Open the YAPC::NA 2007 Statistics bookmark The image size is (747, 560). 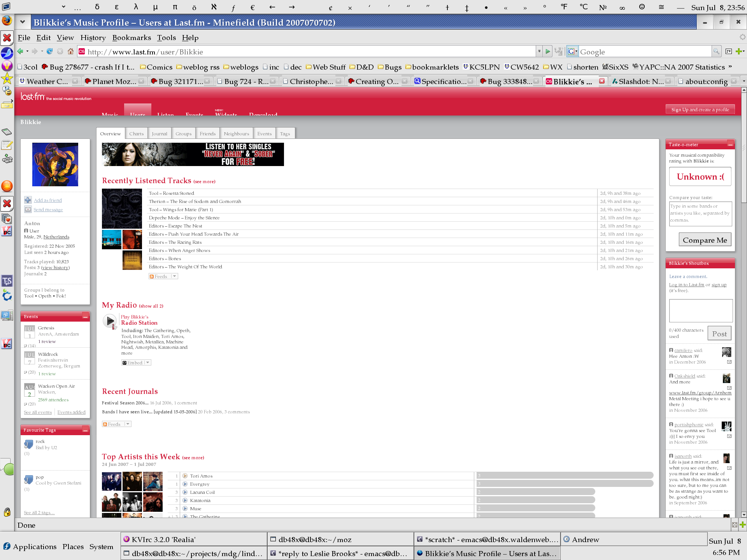tap(679, 67)
